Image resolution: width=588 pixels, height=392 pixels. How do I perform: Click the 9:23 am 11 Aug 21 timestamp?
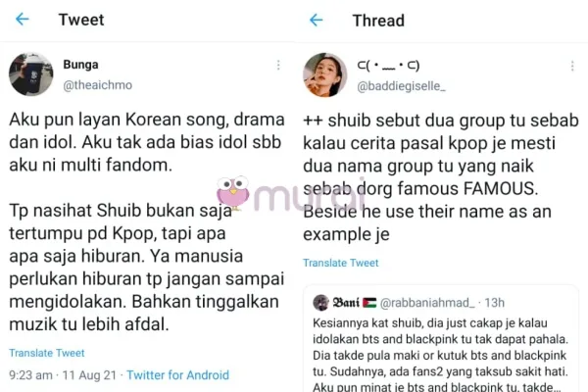[63, 375]
